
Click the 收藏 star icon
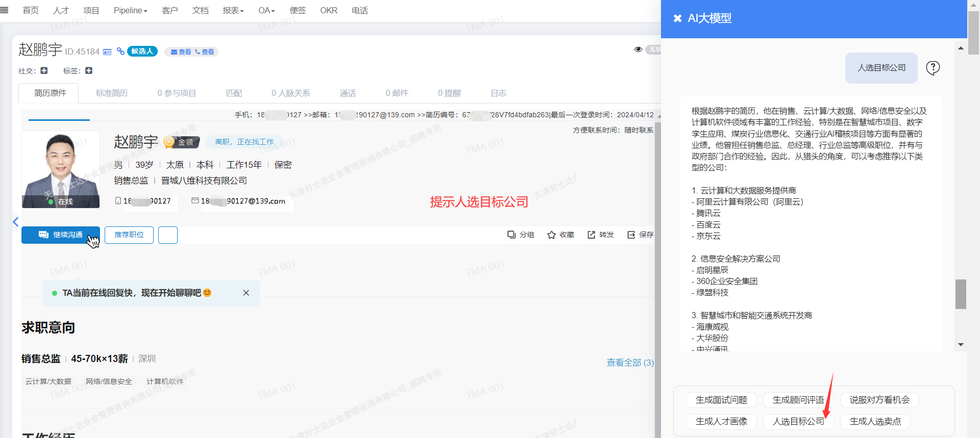point(551,235)
